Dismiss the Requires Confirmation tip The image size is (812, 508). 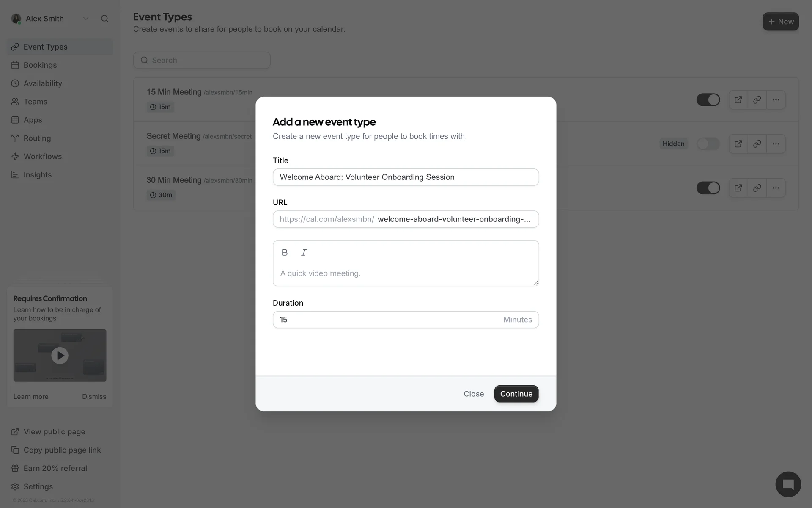coord(94,397)
